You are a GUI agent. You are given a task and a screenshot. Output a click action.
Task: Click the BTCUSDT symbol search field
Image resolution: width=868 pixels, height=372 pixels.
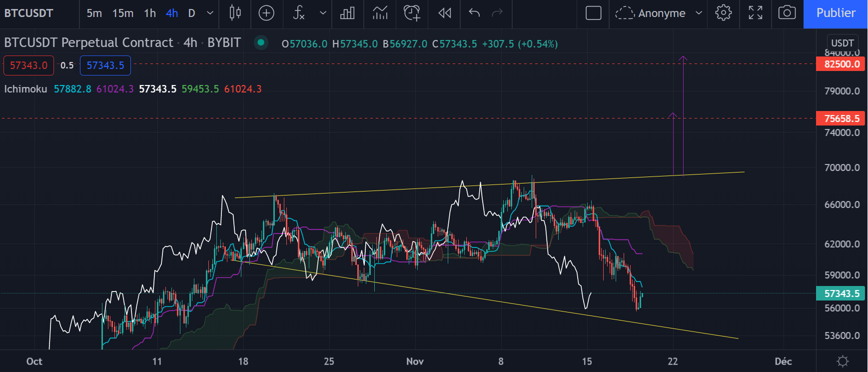[x=29, y=13]
